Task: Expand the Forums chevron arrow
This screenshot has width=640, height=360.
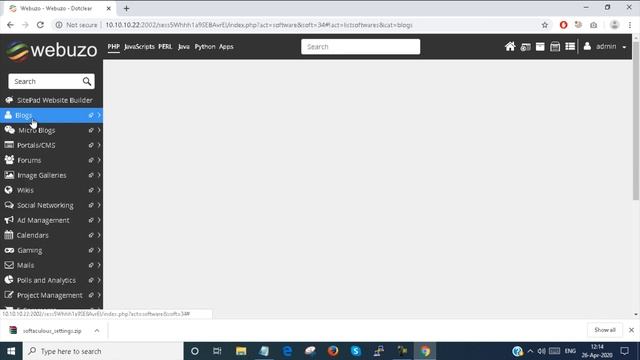Action: (x=99, y=160)
